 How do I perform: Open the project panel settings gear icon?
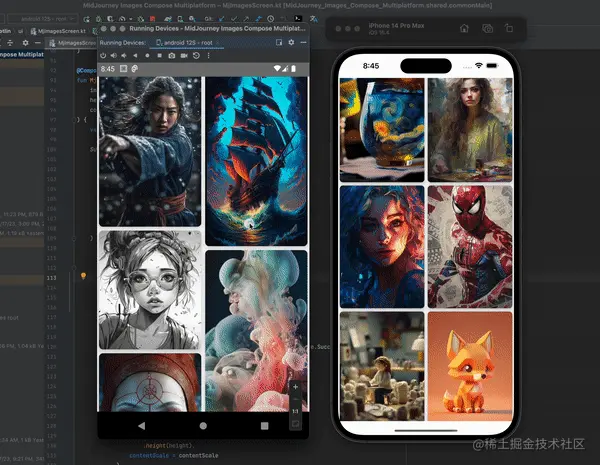pos(25,43)
